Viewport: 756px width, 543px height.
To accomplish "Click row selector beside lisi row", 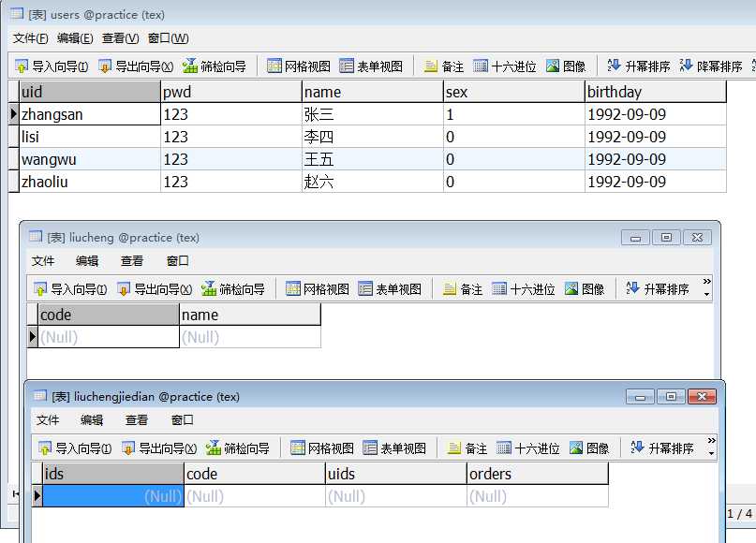I will coord(13,137).
